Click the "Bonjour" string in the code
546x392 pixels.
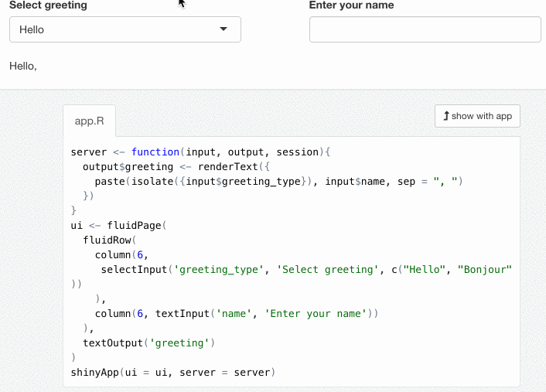[x=484, y=270]
